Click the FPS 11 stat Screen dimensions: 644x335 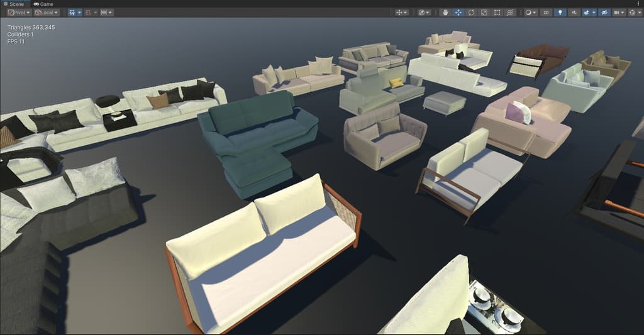[16, 41]
